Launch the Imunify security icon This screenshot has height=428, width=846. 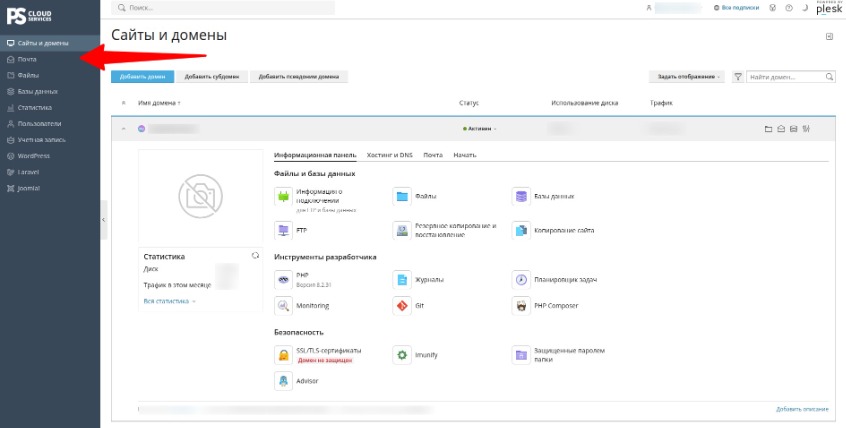click(x=402, y=355)
